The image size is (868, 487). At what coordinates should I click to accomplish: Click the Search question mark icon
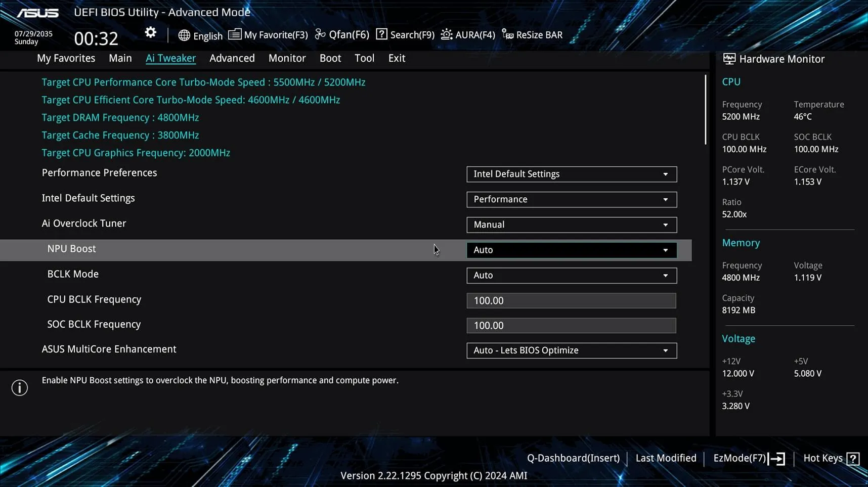tap(382, 34)
